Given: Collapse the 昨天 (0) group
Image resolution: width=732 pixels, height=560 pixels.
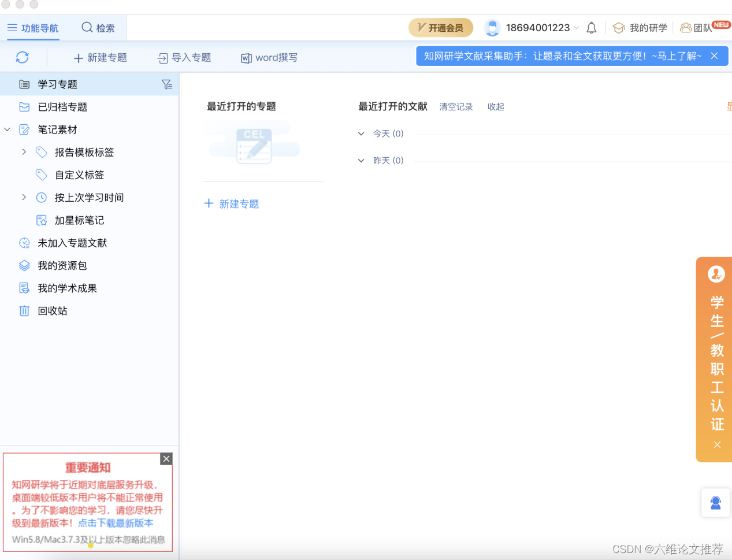Looking at the screenshot, I should (361, 161).
